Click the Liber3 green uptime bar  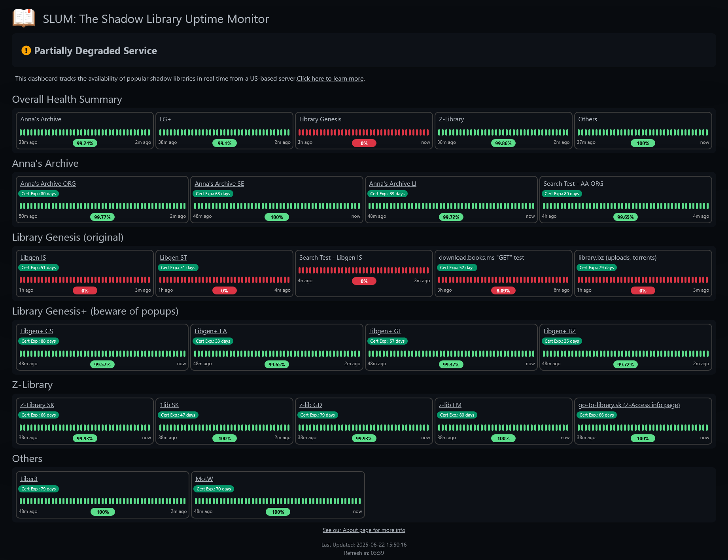coord(102,501)
